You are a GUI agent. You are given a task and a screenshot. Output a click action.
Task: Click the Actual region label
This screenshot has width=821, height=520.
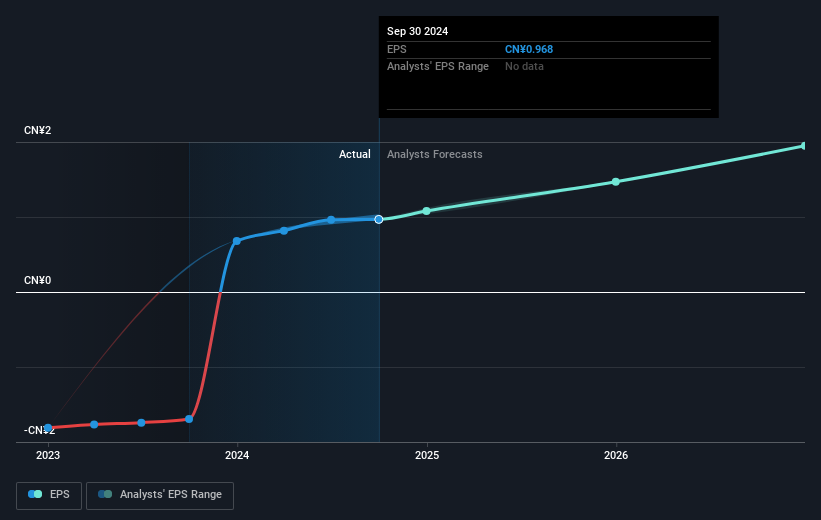354,154
